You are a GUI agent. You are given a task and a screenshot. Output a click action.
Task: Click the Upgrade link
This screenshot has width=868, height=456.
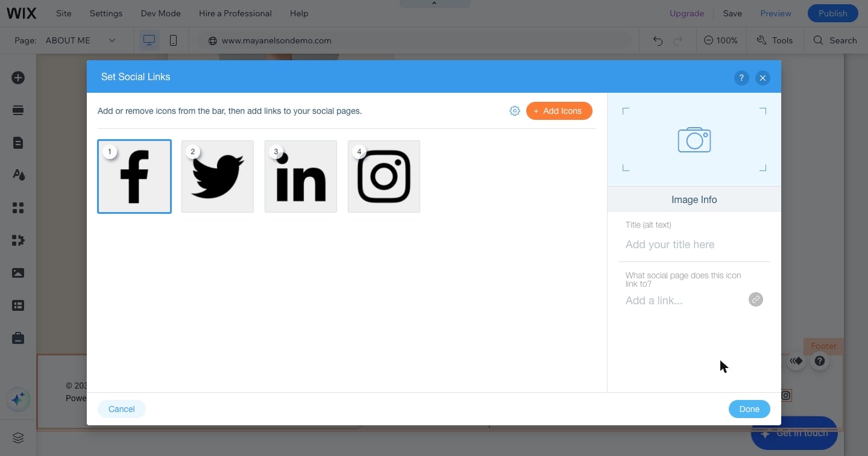pos(687,13)
